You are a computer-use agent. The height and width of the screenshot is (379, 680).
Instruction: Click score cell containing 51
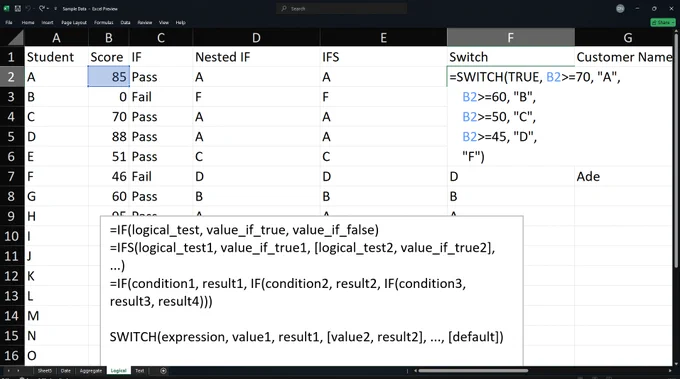[x=109, y=157]
